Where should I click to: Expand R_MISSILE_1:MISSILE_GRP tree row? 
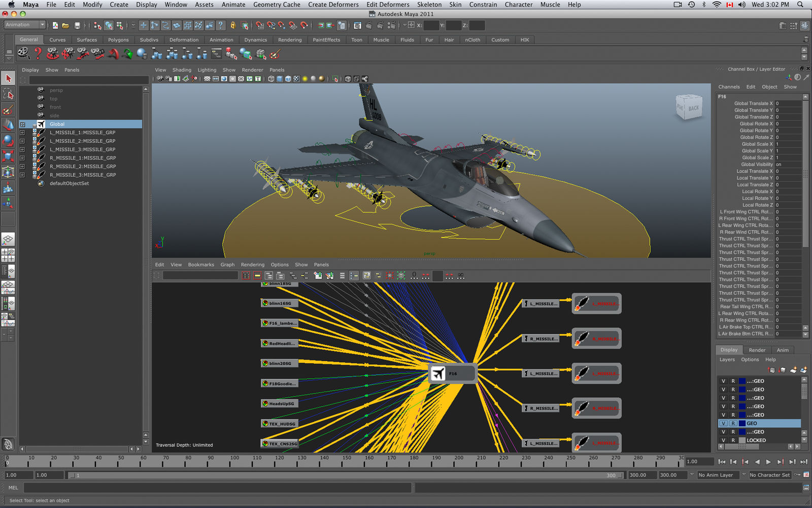pyautogui.click(x=22, y=158)
